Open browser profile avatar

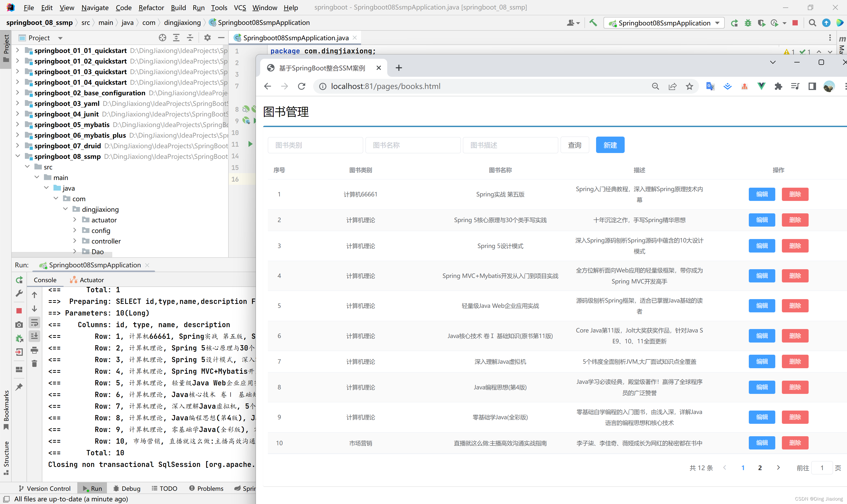pos(829,86)
